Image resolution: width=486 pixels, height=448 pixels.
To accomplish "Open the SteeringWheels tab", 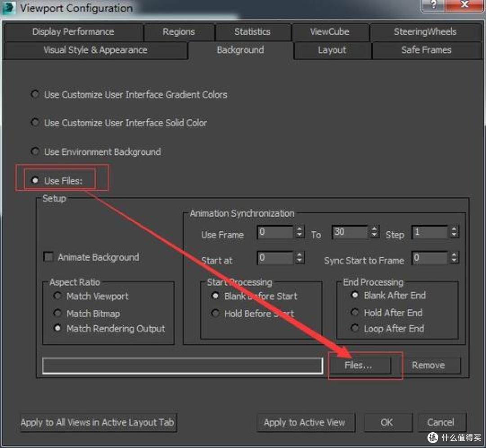I will pos(425,32).
